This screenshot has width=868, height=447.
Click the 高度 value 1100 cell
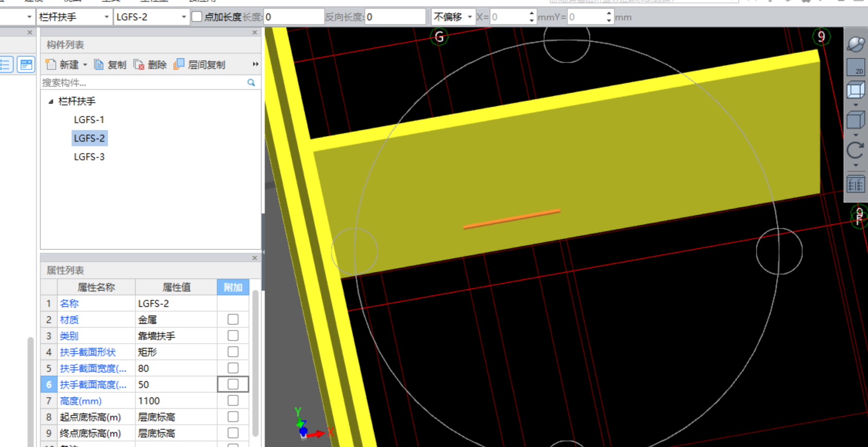[176, 401]
